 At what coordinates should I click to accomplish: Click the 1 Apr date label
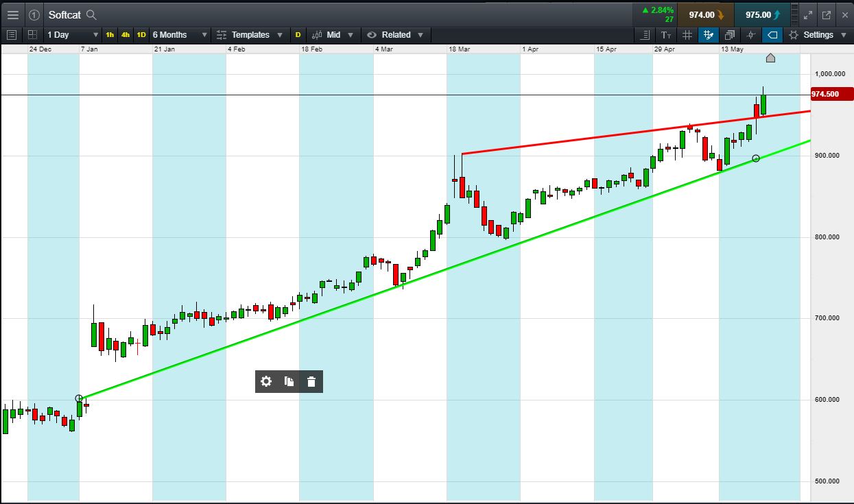[x=530, y=49]
